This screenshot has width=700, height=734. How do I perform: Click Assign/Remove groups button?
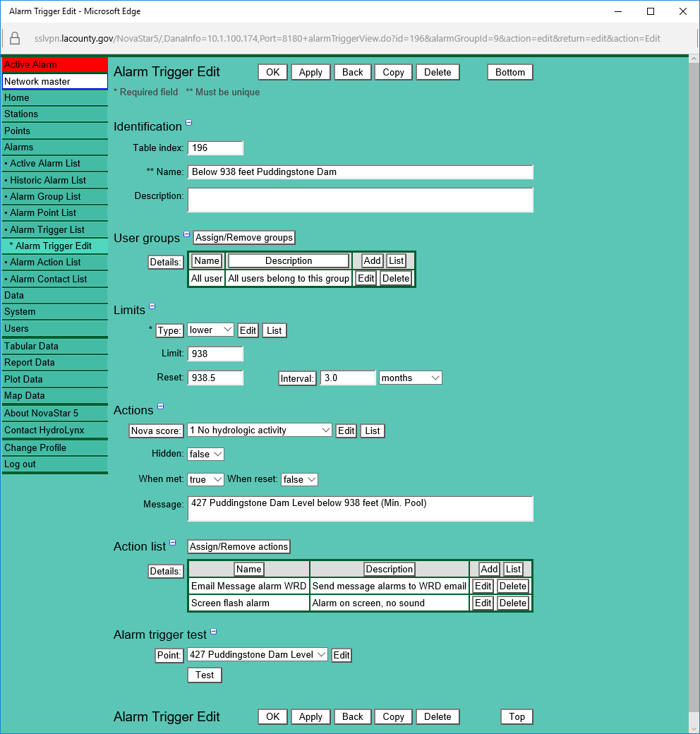click(244, 238)
